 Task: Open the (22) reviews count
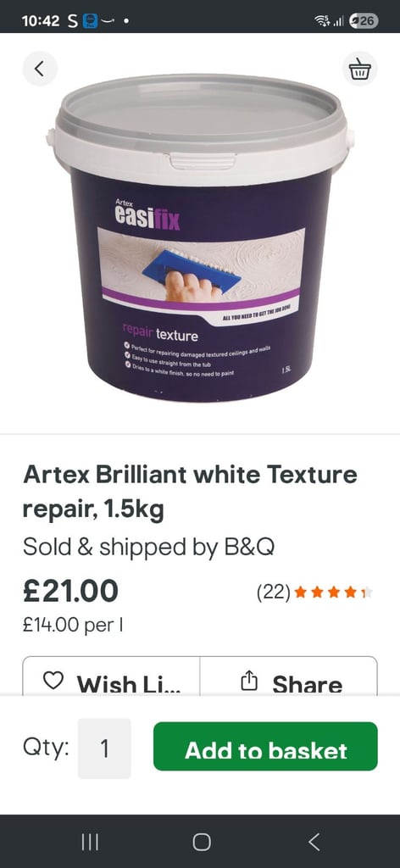click(x=274, y=593)
